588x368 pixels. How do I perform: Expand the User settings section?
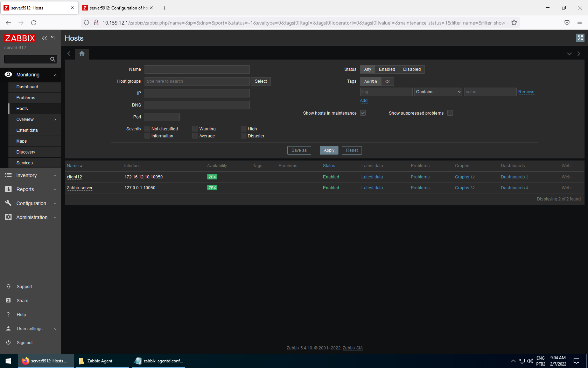[30, 328]
